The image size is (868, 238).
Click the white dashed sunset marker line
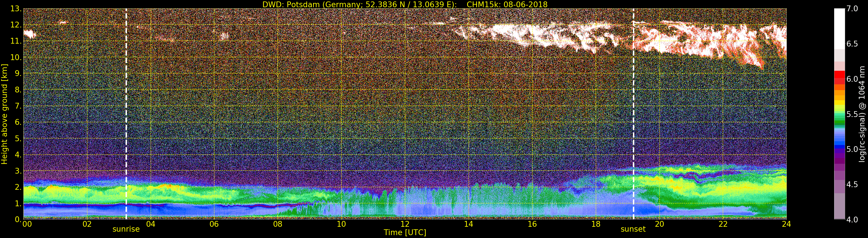[x=633, y=114]
